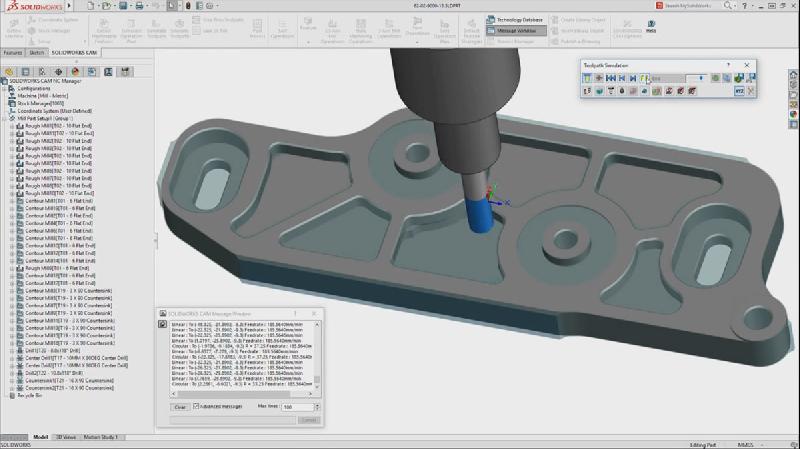
Task: Open the ConfigurationManager tab icon
Action: (42, 72)
